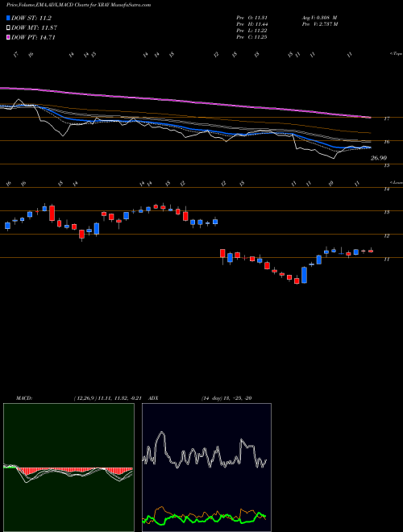Click the chart title mentioning MunafaSutra.com
The image size is (403, 532).
coord(79,5)
